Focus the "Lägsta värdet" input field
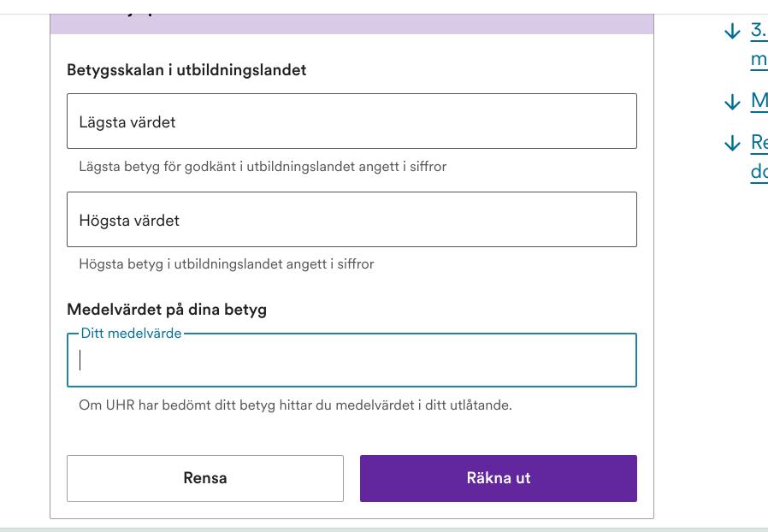This screenshot has height=532, width=768. pyautogui.click(x=352, y=121)
